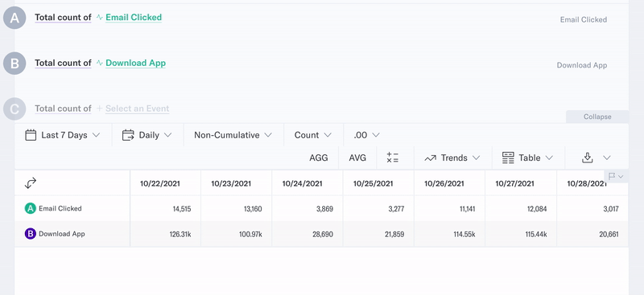Open the Trends dropdown
The height and width of the screenshot is (295, 644).
452,158
